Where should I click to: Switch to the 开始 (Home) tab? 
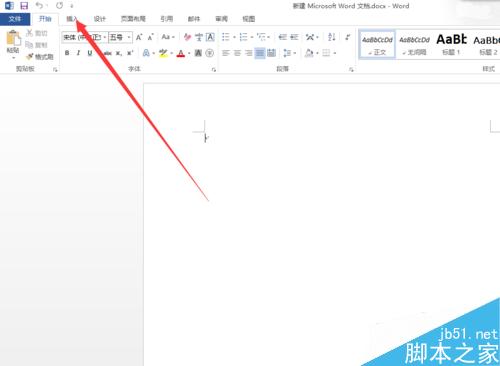pos(45,19)
